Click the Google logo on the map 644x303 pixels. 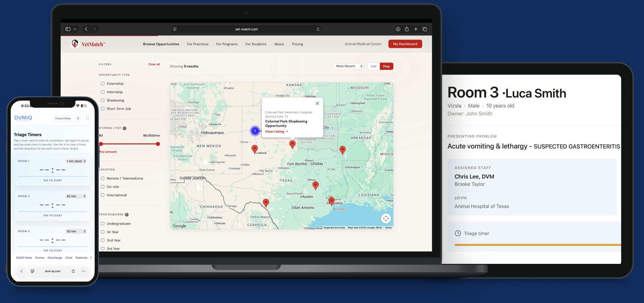pos(179,226)
